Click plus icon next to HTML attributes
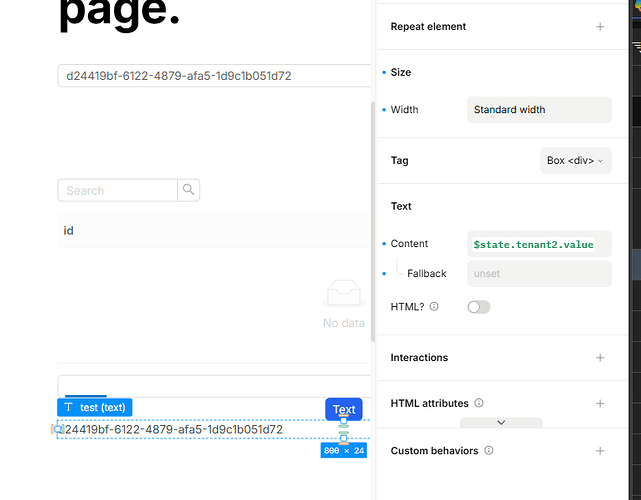This screenshot has width=641, height=500. coord(600,404)
